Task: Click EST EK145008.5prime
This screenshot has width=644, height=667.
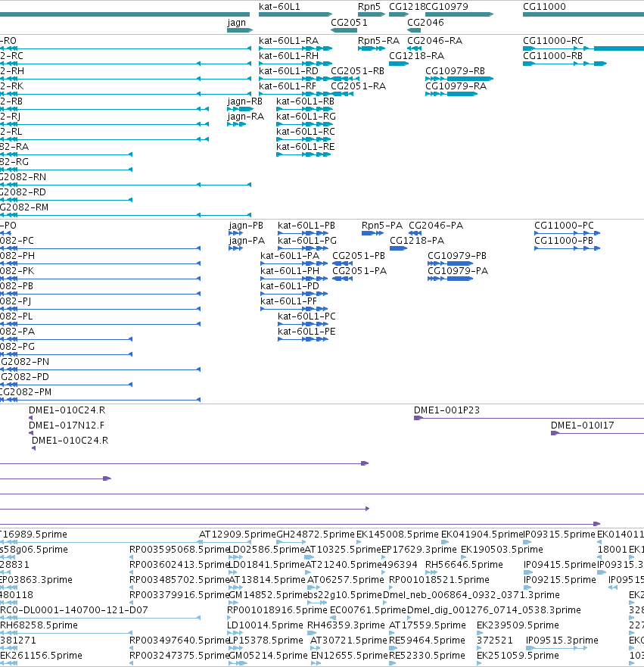Action: coord(397,534)
